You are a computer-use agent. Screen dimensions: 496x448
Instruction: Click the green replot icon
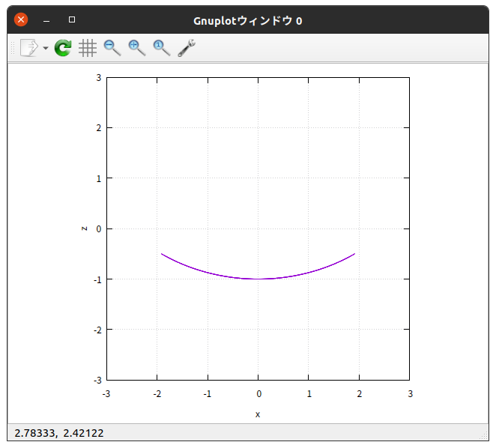click(x=63, y=48)
